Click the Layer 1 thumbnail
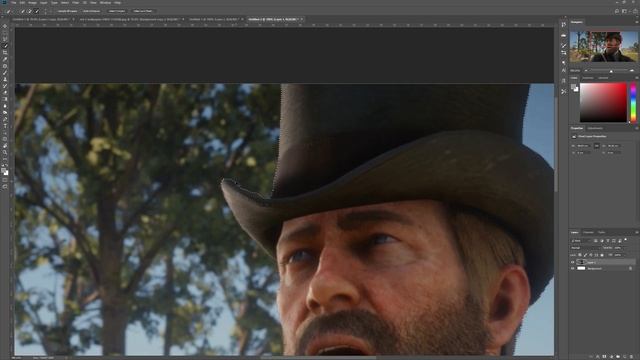 [581, 262]
